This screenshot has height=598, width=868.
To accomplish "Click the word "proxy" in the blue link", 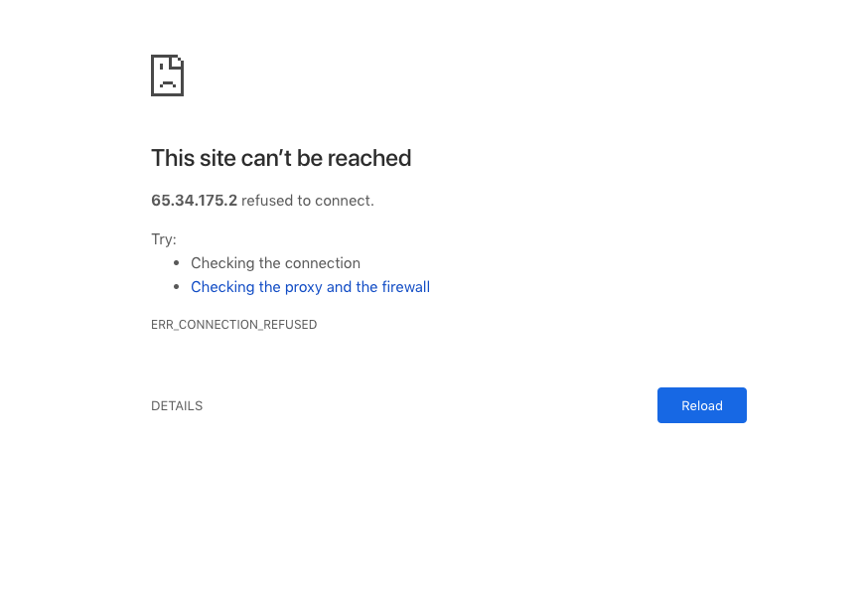I will tap(303, 287).
